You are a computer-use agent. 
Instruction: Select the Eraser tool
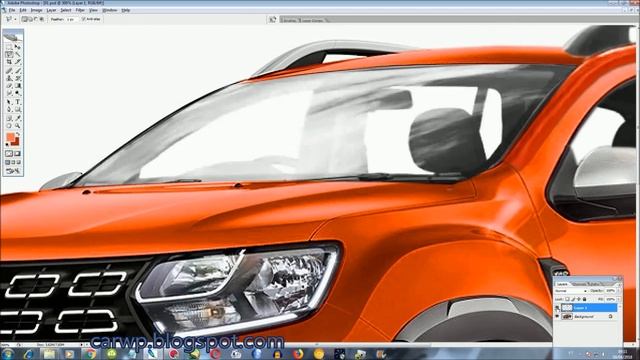(x=9, y=85)
